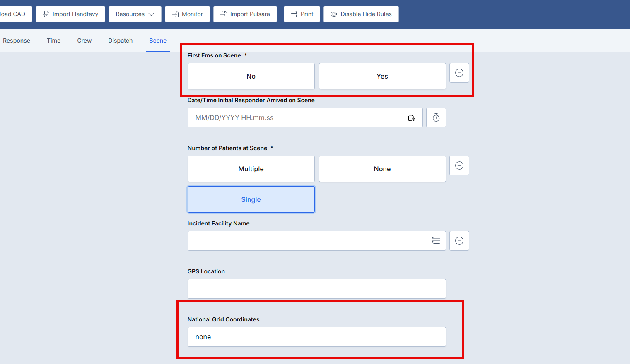Clear Number of Patients with minus icon
The width and height of the screenshot is (630, 364).
pos(459,166)
